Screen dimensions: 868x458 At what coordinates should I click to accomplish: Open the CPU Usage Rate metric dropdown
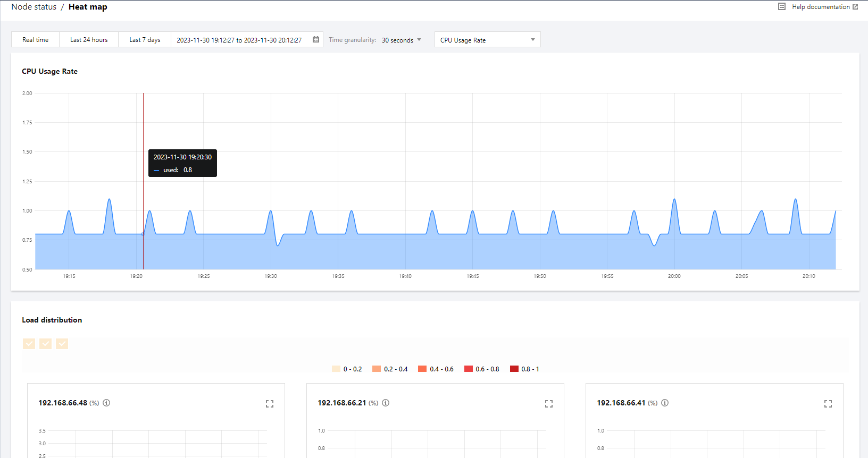coord(487,40)
